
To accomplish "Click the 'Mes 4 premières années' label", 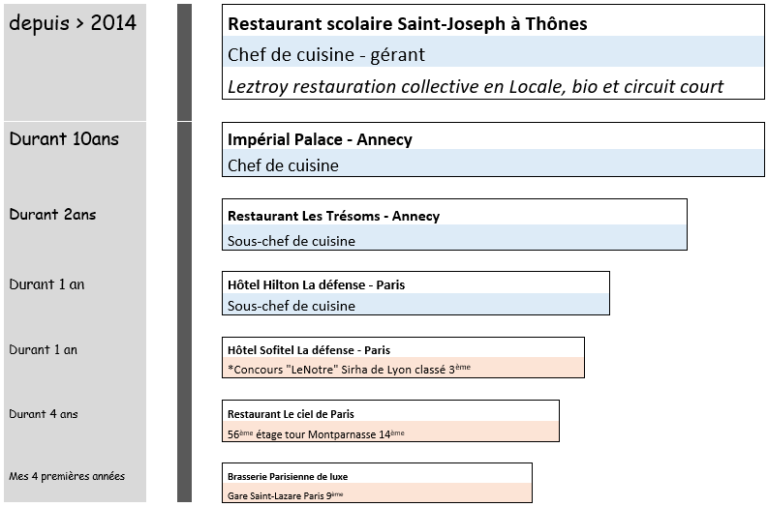I will (x=67, y=476).
